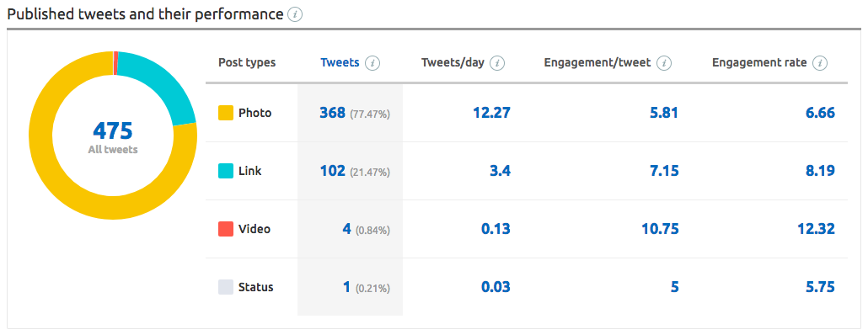Click the red Video color swatch
Viewport: 868px width, 335px height.
click(226, 229)
